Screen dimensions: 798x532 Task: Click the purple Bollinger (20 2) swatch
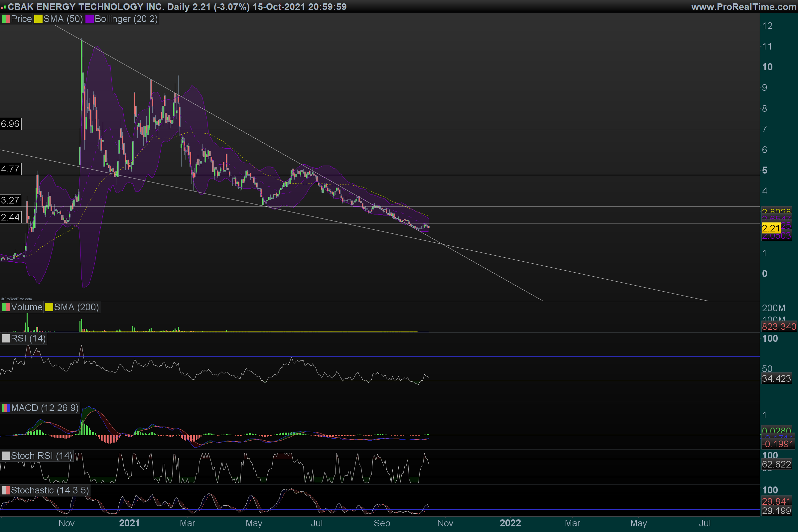pyautogui.click(x=89, y=19)
